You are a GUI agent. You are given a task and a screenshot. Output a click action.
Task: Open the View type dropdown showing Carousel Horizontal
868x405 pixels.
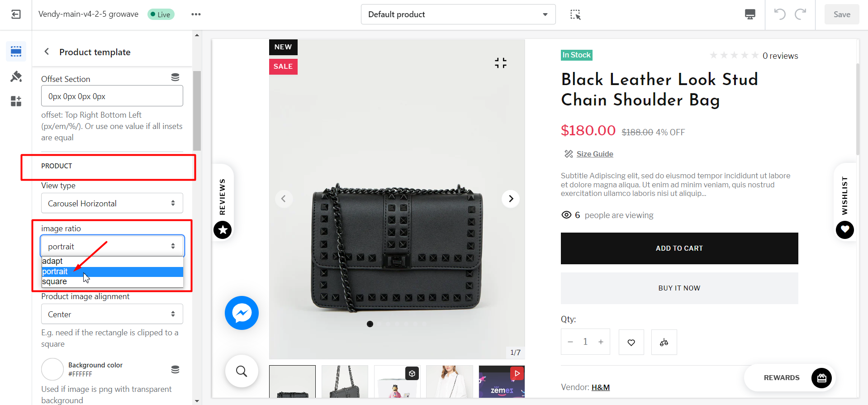pos(111,203)
